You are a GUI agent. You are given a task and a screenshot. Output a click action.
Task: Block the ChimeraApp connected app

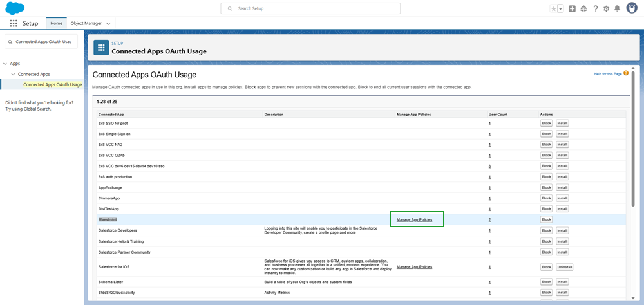[x=545, y=198]
